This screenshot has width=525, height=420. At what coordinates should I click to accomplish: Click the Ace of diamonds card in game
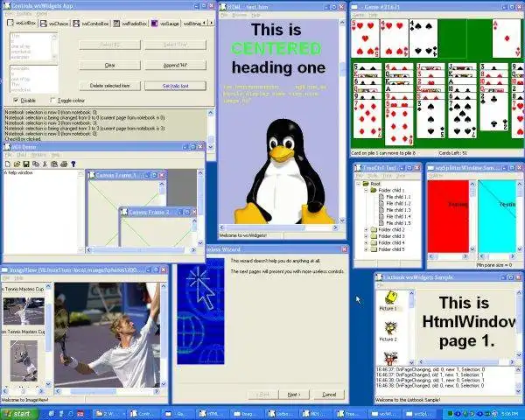click(507, 38)
